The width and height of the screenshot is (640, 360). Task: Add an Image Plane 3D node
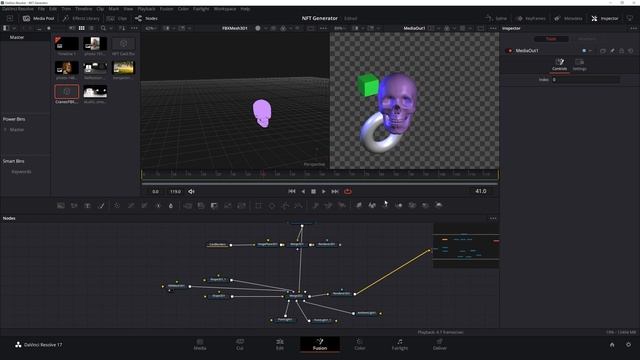(359, 205)
